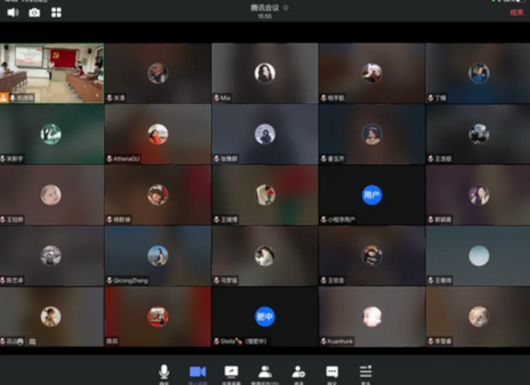530x385 pixels.
Task: Click the red 结束 end meeting button
Action: pos(516,13)
